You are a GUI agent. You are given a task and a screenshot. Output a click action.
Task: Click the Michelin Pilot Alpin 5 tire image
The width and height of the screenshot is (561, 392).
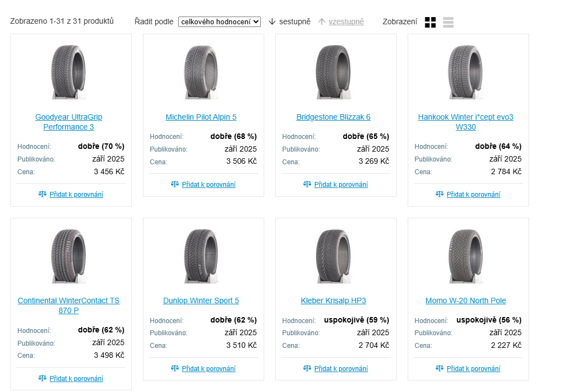(201, 72)
